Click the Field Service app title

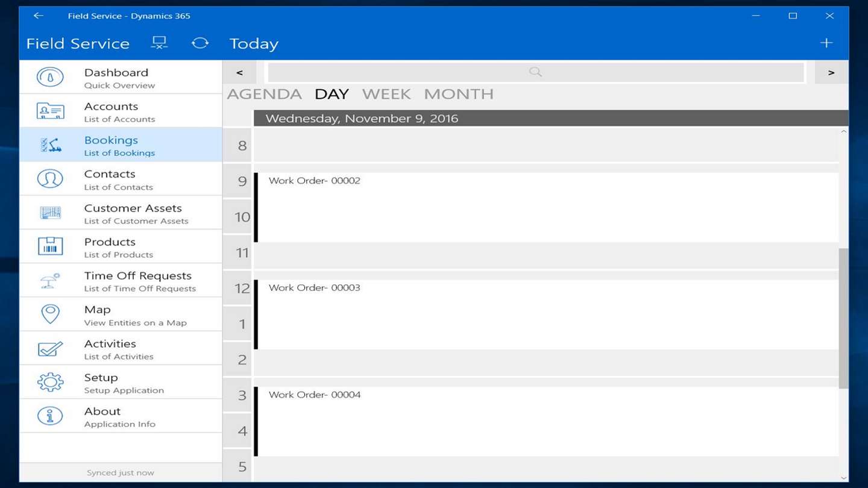click(78, 43)
